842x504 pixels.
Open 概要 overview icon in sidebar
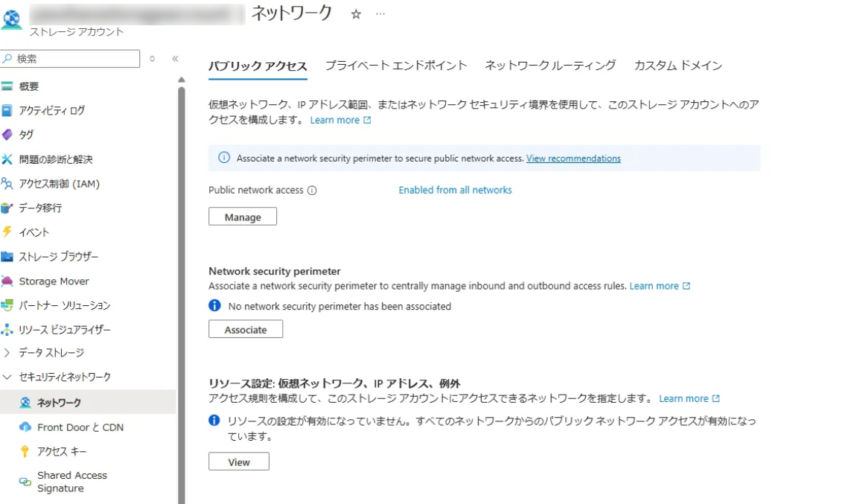pyautogui.click(x=7, y=86)
